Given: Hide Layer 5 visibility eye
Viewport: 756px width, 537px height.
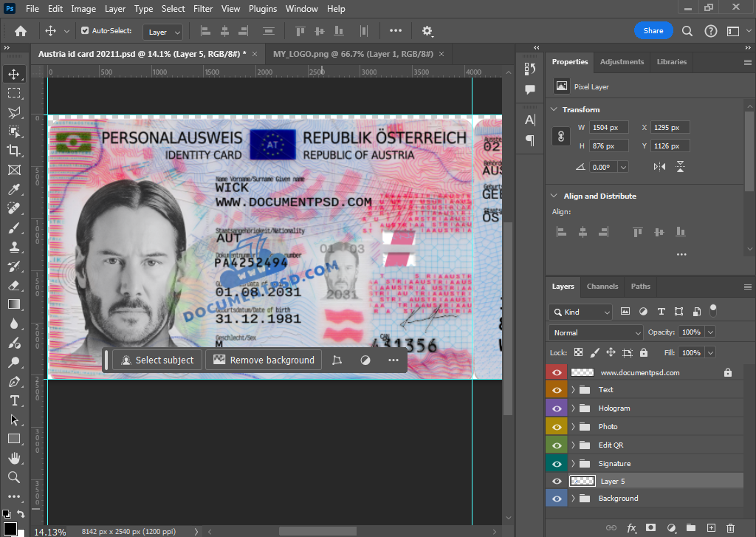Looking at the screenshot, I should [x=557, y=481].
